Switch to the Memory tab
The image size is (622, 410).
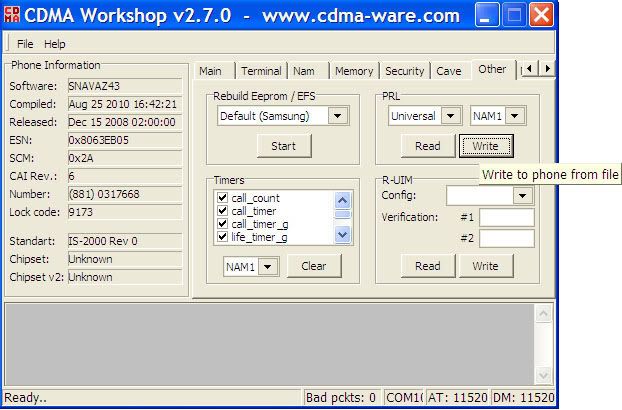[x=354, y=71]
